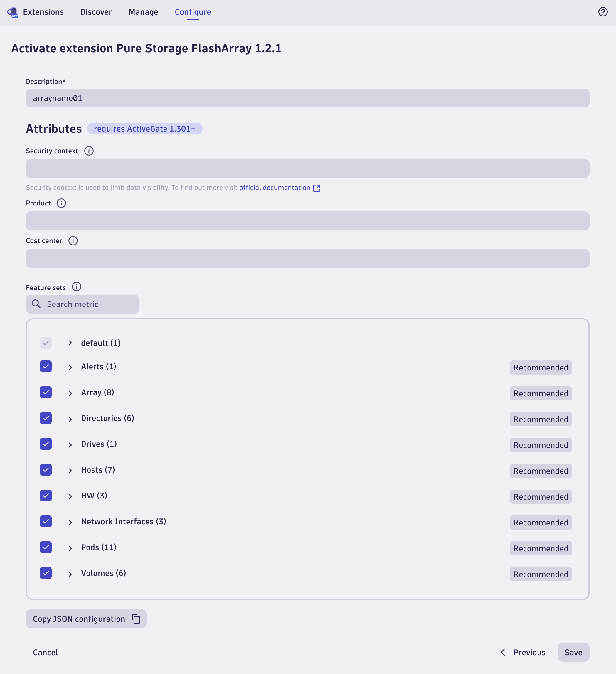
Task: Open the Feature sets info tooltip
Action: coord(77,287)
